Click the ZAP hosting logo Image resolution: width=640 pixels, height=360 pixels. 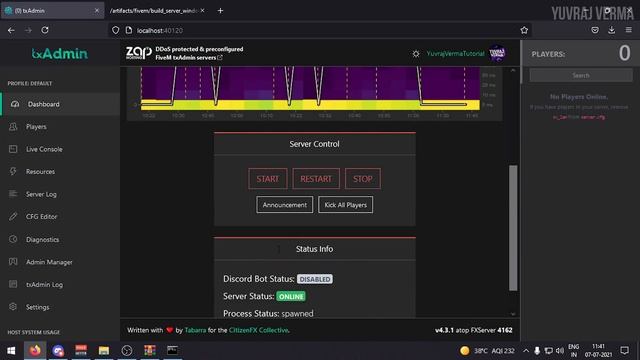tap(138, 53)
